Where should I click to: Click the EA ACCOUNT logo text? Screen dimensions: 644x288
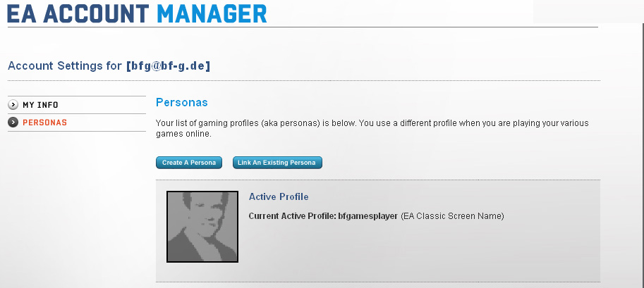(78, 13)
